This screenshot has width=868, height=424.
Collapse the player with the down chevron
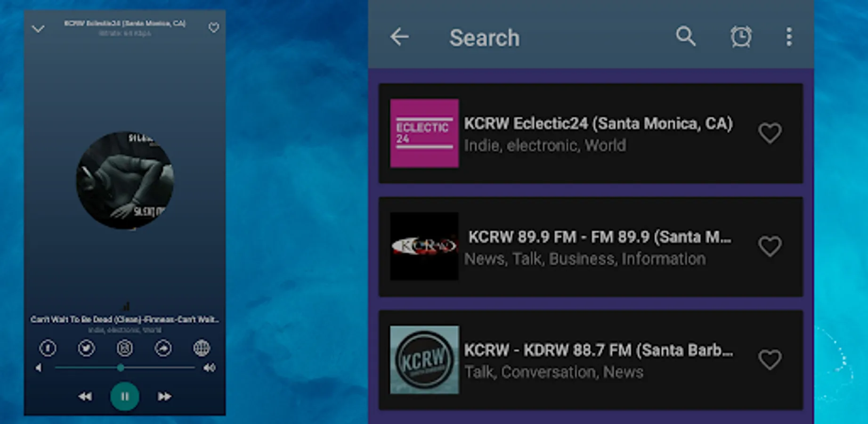point(38,29)
